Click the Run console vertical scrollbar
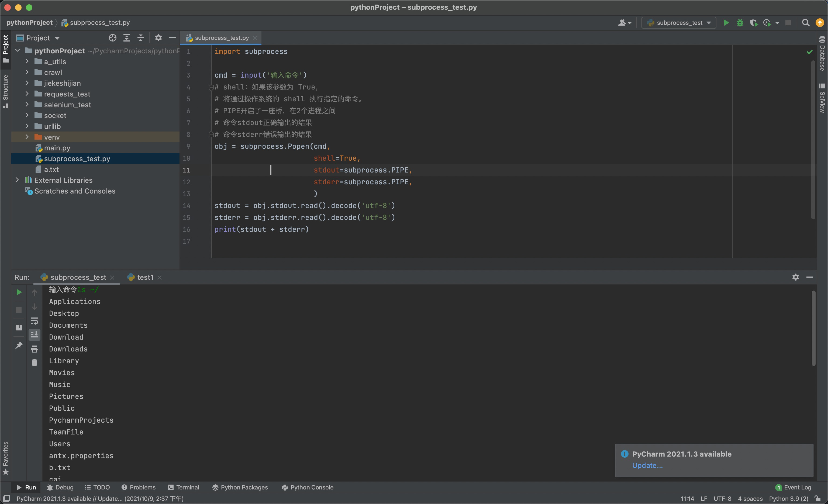 (813, 329)
